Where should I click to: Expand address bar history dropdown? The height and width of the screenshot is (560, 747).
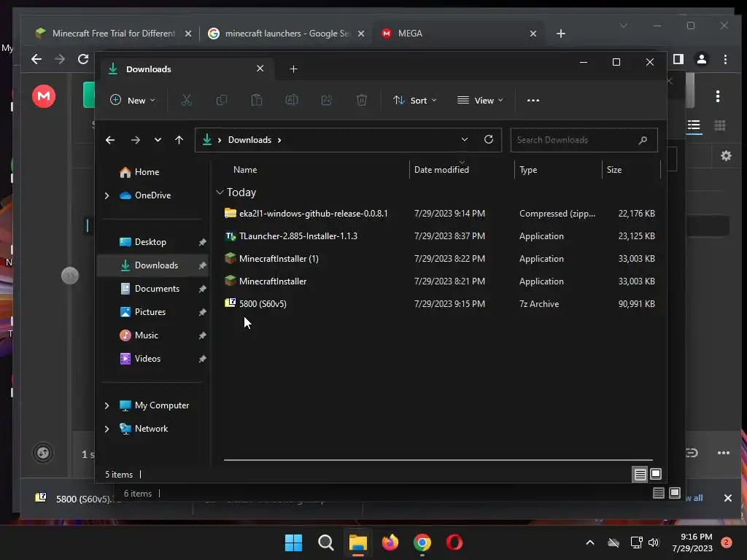[x=465, y=139]
